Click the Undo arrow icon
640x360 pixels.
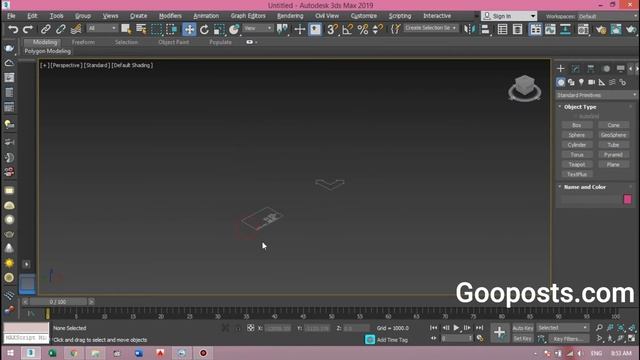click(x=13, y=29)
